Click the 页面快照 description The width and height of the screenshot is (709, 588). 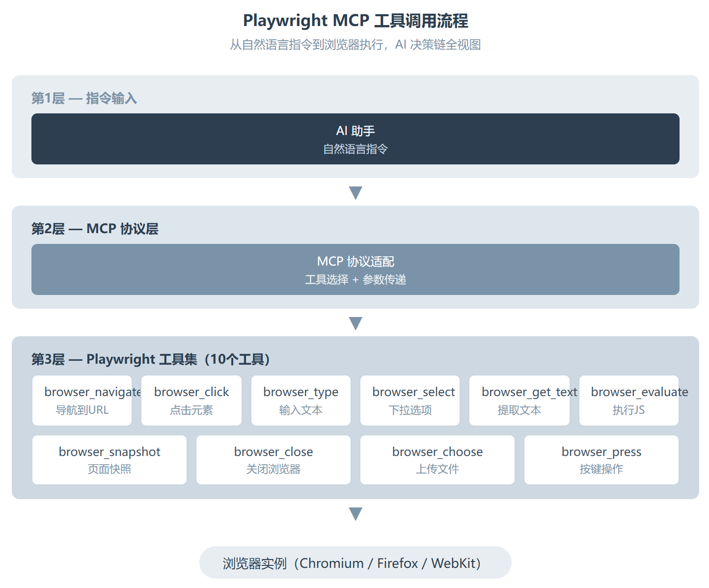pyautogui.click(x=109, y=469)
